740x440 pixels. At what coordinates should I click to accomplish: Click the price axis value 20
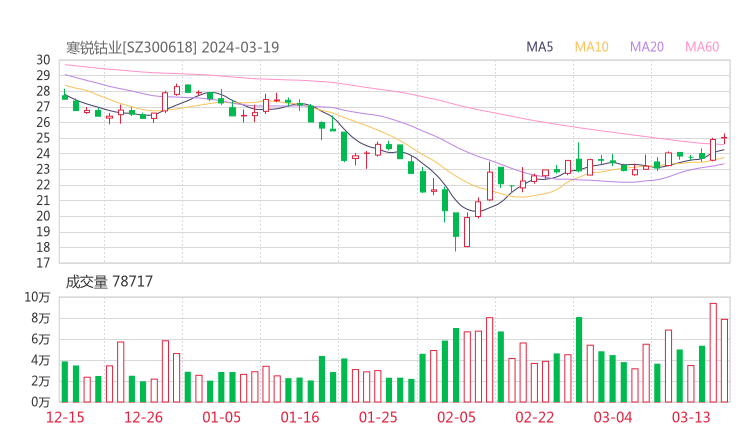coord(43,216)
